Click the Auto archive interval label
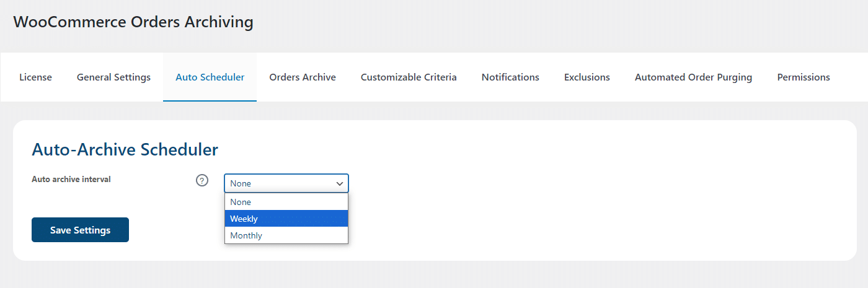 71,180
